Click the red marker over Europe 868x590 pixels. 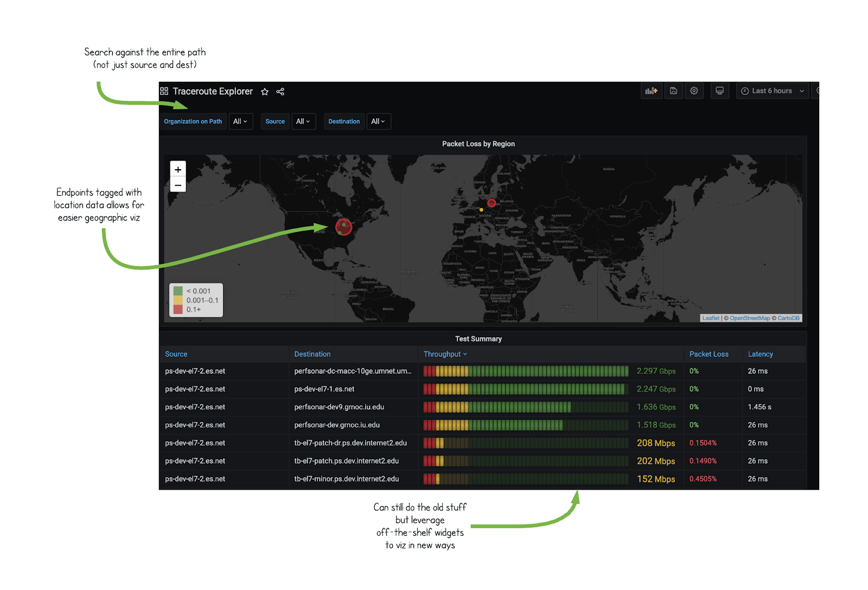pyautogui.click(x=492, y=203)
